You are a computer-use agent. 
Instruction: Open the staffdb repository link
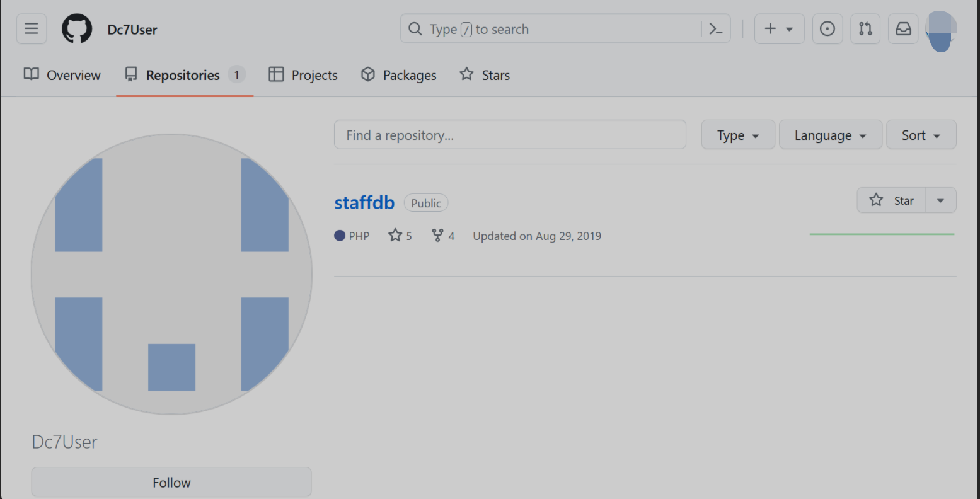(x=364, y=202)
